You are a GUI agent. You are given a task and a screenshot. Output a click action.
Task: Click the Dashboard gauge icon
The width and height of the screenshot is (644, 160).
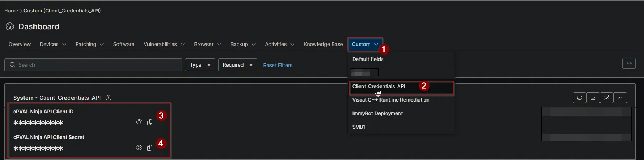pos(10,26)
